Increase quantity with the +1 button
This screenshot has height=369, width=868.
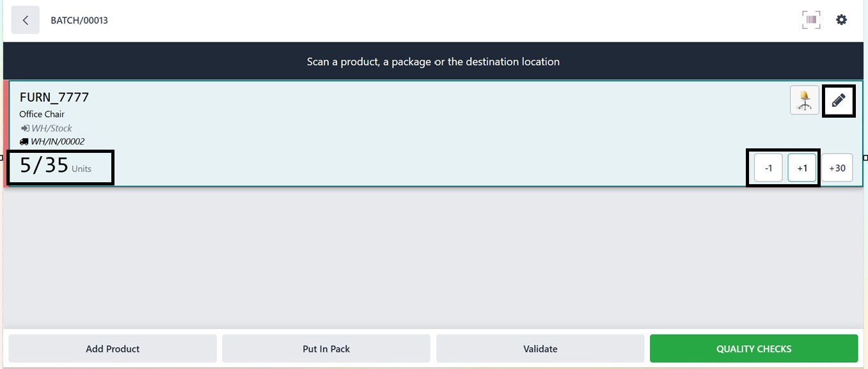(802, 168)
